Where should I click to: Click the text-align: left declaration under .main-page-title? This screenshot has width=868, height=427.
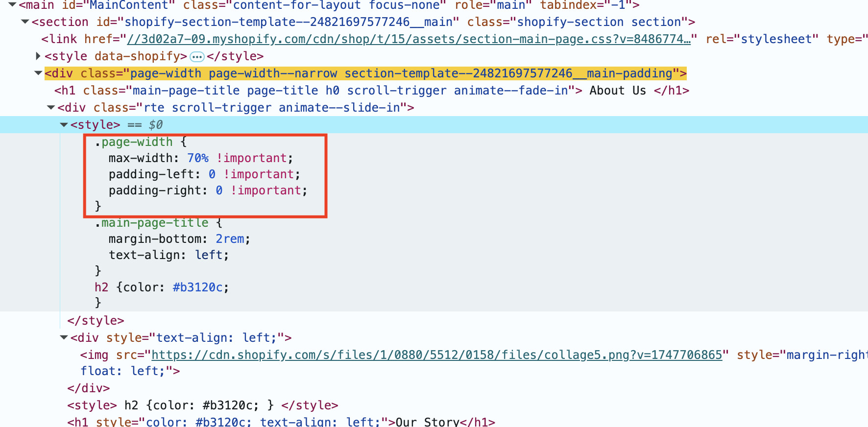[x=169, y=255]
